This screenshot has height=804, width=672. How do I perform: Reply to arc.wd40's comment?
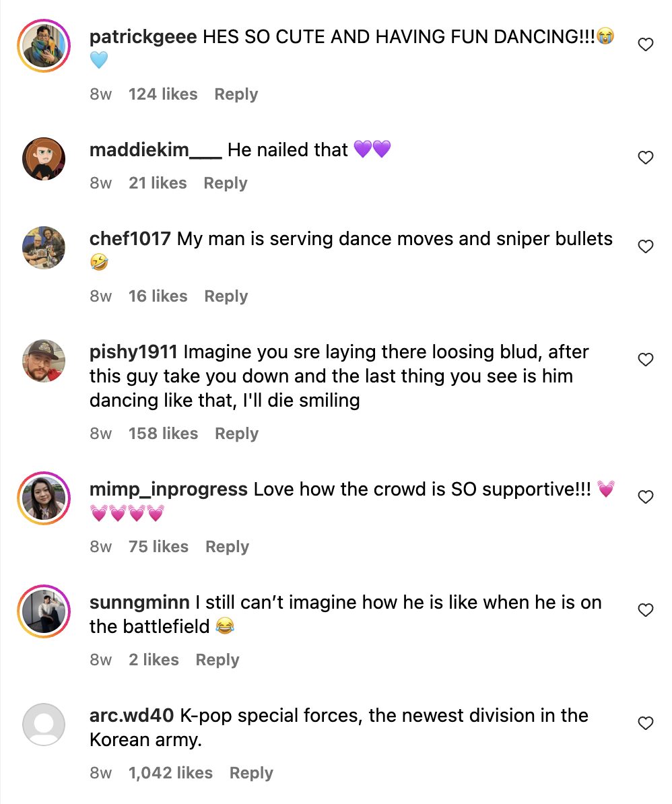pyautogui.click(x=251, y=773)
